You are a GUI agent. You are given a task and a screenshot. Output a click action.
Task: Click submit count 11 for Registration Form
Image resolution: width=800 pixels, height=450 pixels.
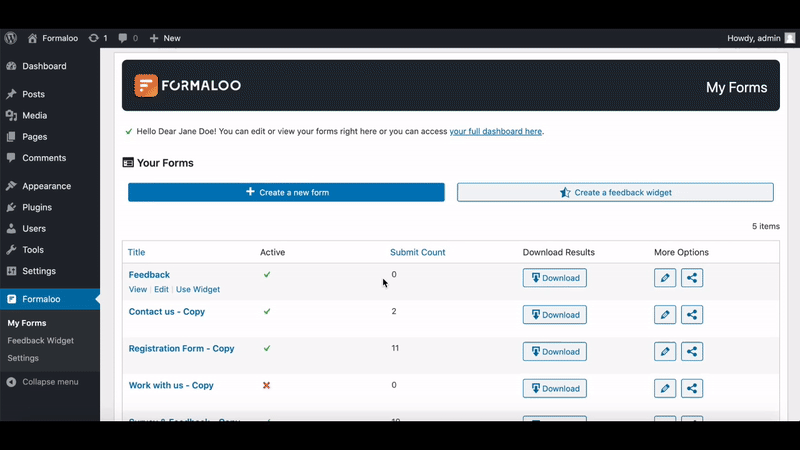click(395, 348)
